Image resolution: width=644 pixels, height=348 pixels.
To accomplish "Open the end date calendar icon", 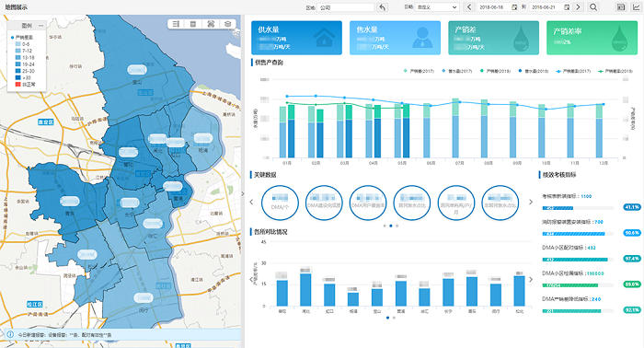I will click(x=567, y=7).
